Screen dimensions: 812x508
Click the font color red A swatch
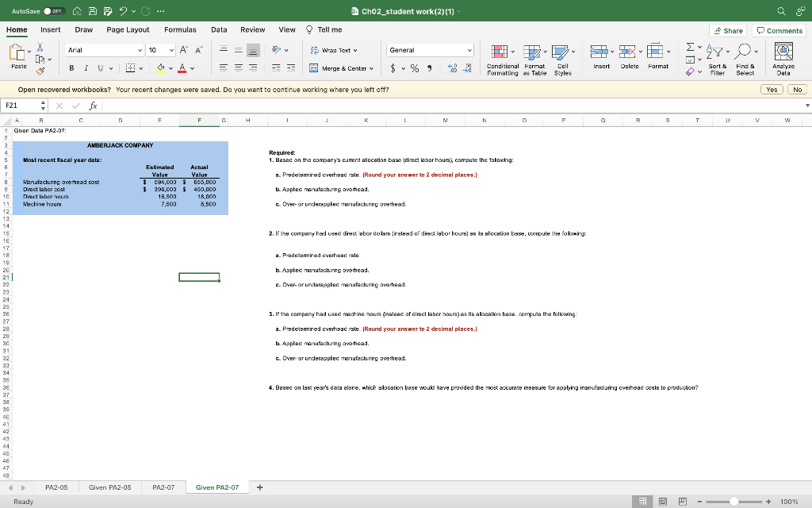(182, 68)
